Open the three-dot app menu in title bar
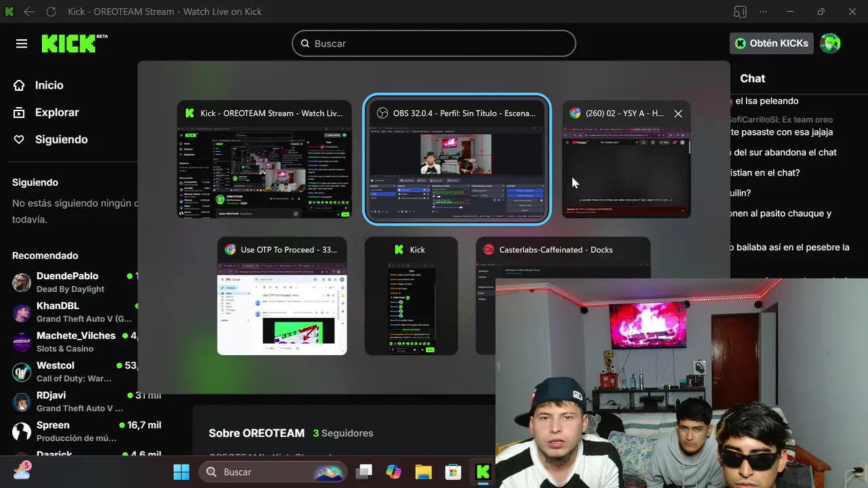The image size is (868, 488). 764,12
